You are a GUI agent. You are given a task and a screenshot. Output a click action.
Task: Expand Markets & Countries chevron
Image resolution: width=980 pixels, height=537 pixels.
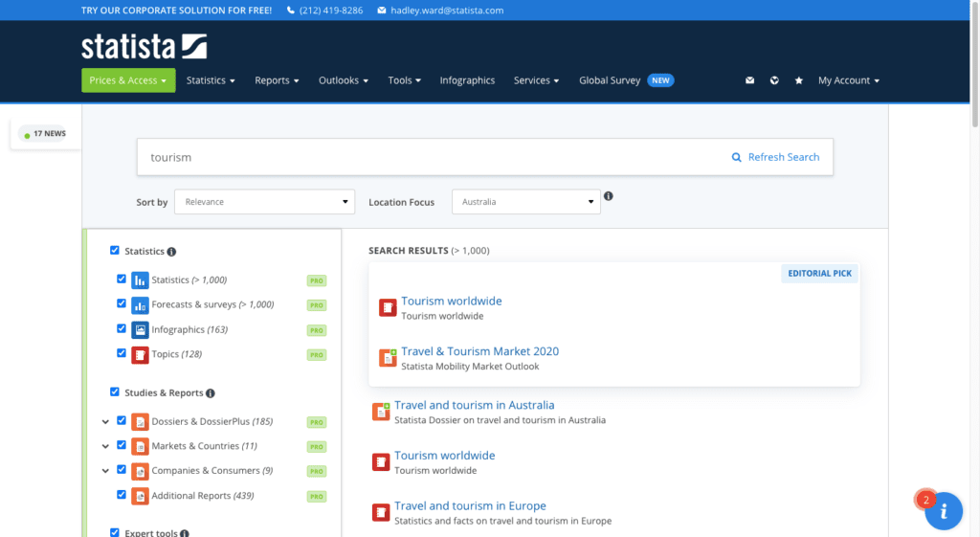click(x=105, y=446)
